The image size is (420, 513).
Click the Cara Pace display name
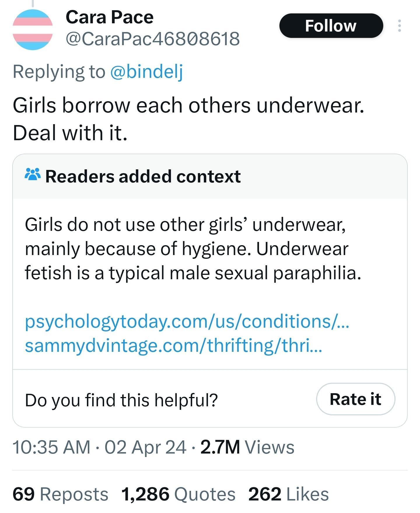point(109,17)
